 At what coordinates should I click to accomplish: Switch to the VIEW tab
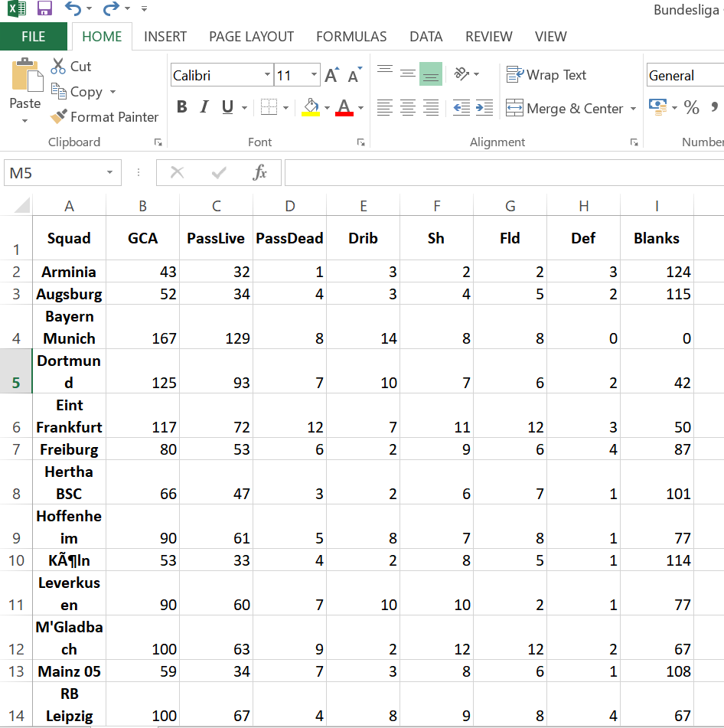550,36
